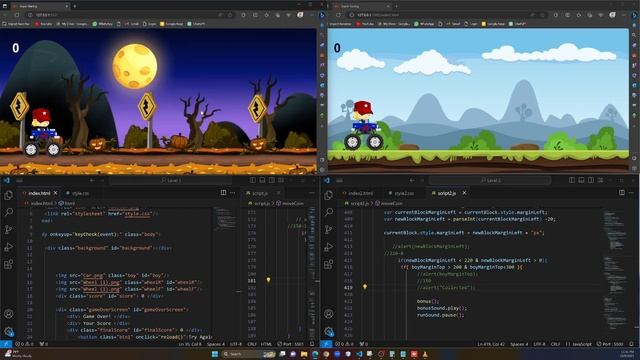Screen dimensions: 640x360
Task: Open remote window indicator in left VS Code
Action: pyautogui.click(x=6, y=344)
